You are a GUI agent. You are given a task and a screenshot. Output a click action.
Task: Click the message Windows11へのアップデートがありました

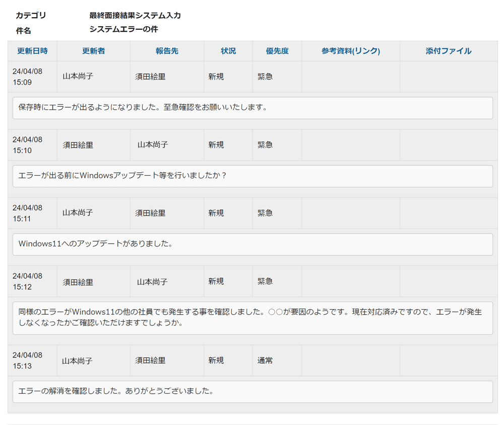point(253,244)
